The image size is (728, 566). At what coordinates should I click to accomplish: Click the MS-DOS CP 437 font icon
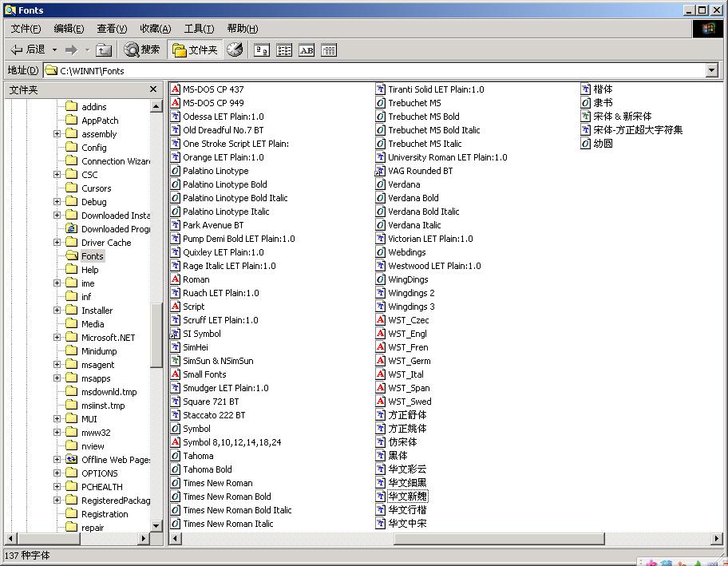(175, 89)
